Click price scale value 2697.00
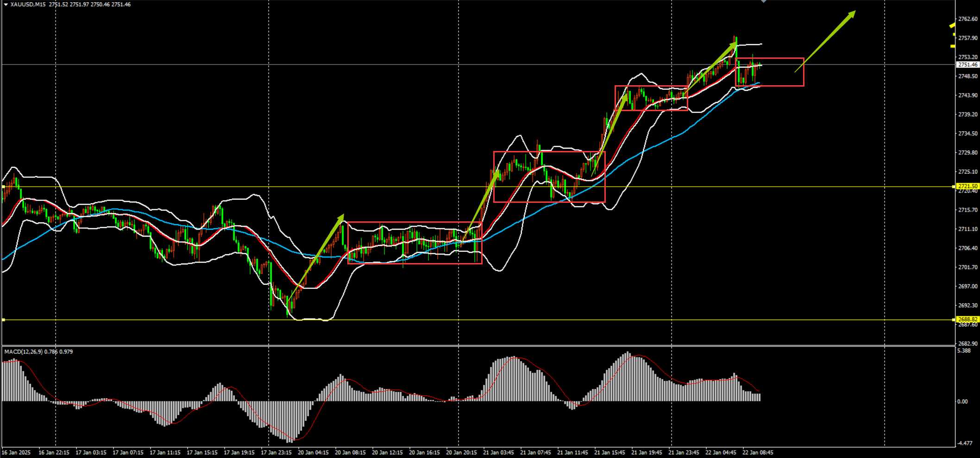Screen dimensions: 980x458 coord(968,287)
